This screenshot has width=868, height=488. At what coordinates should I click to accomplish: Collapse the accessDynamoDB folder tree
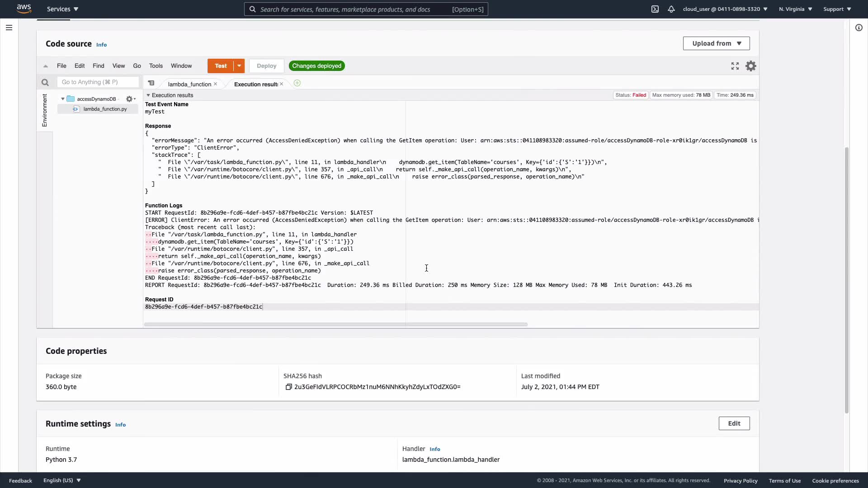(63, 99)
